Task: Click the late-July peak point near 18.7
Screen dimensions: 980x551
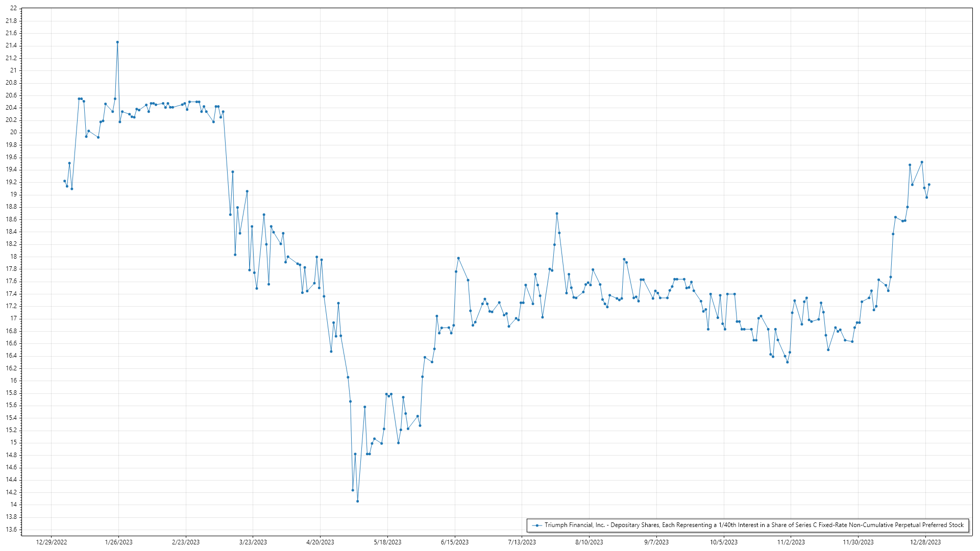Action: point(557,214)
